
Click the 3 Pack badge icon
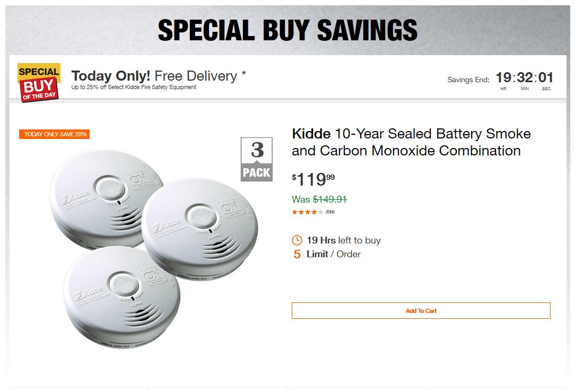(257, 159)
